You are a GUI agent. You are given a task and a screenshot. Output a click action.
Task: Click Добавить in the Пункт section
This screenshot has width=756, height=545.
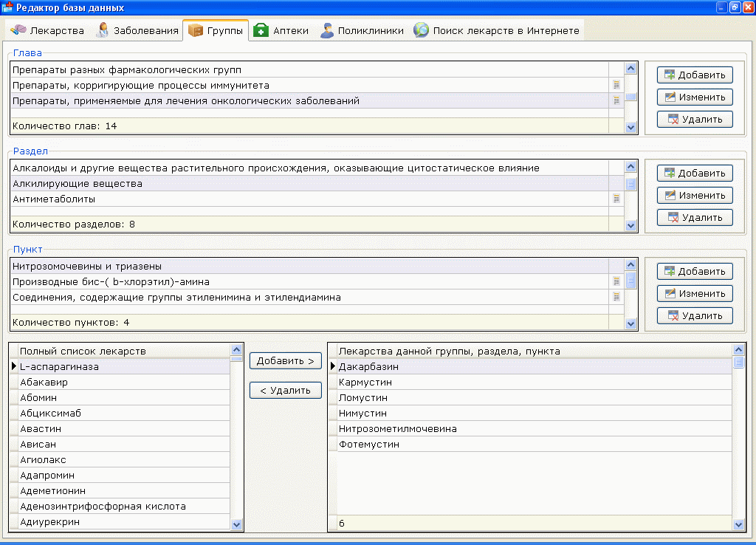pos(695,271)
